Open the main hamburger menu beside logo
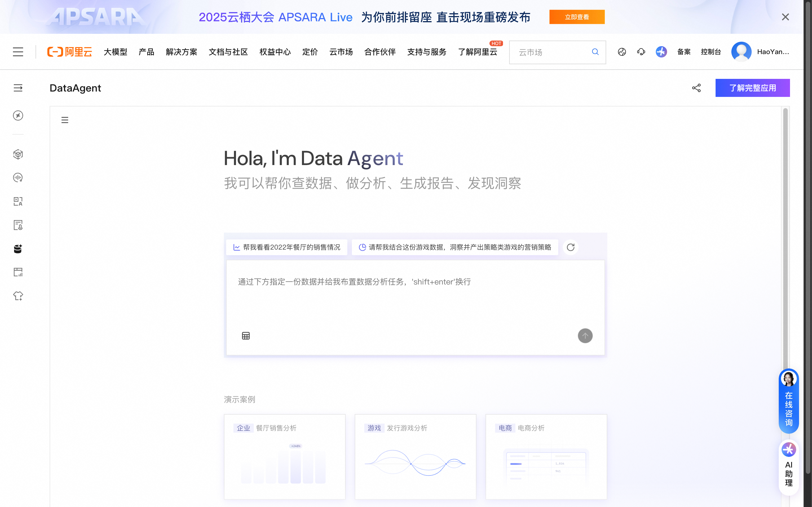The height and width of the screenshot is (507, 812). coord(18,52)
